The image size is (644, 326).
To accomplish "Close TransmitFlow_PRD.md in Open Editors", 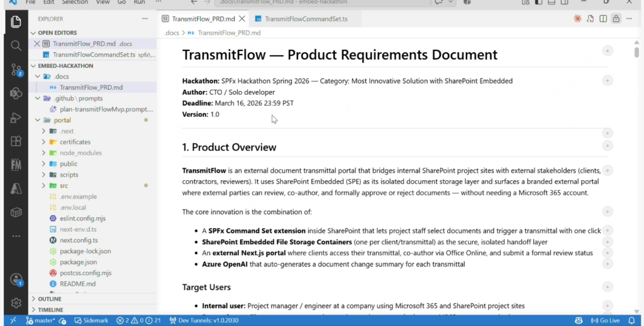I will (37, 43).
